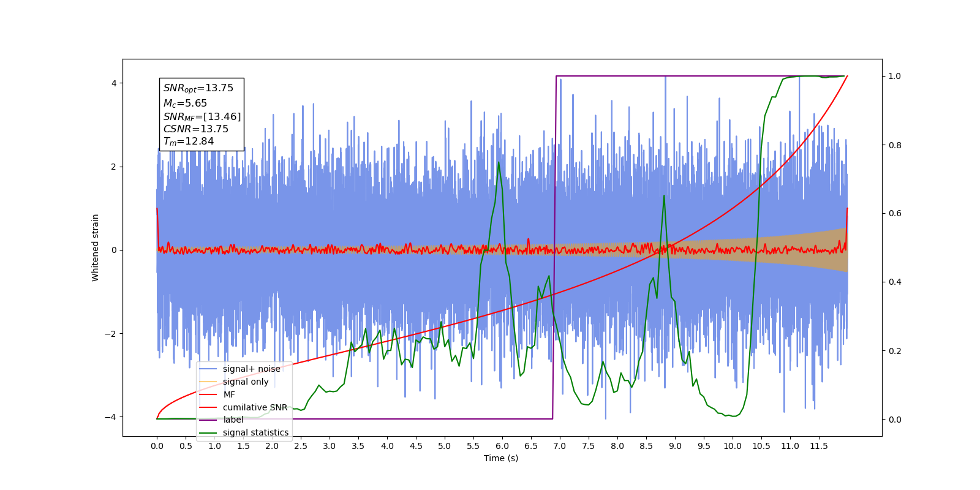The height and width of the screenshot is (490, 980).
Task: Click the right y-axis tick label 0.2
Action: tap(895, 351)
